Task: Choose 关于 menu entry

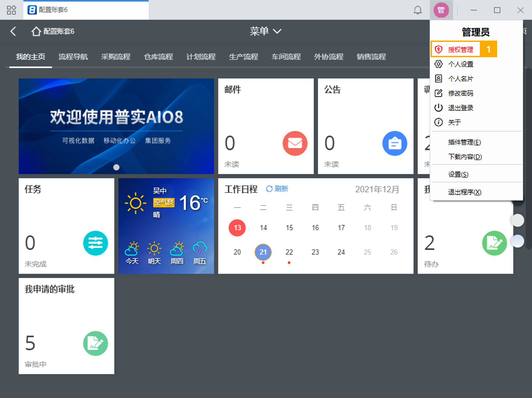Action: (x=454, y=122)
